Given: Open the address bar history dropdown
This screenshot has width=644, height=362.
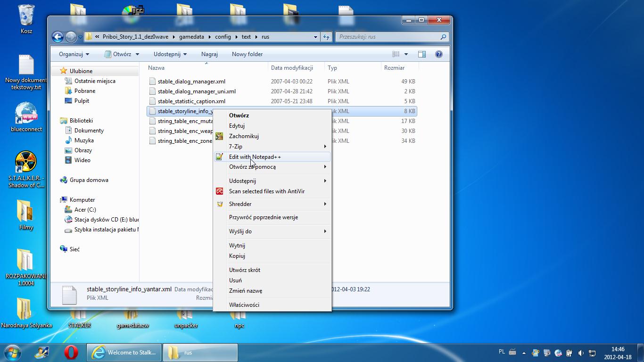Looking at the screenshot, I should (x=315, y=37).
